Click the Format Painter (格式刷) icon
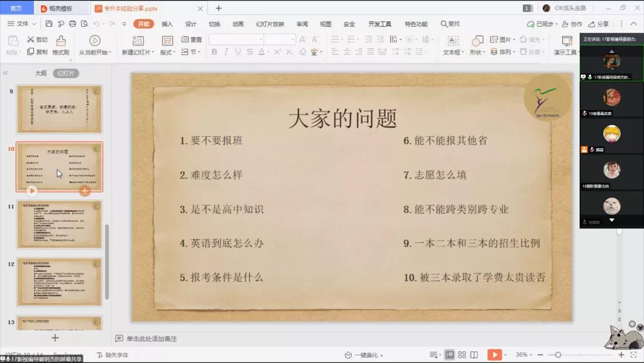This screenshot has width=644, height=363. 60,41
